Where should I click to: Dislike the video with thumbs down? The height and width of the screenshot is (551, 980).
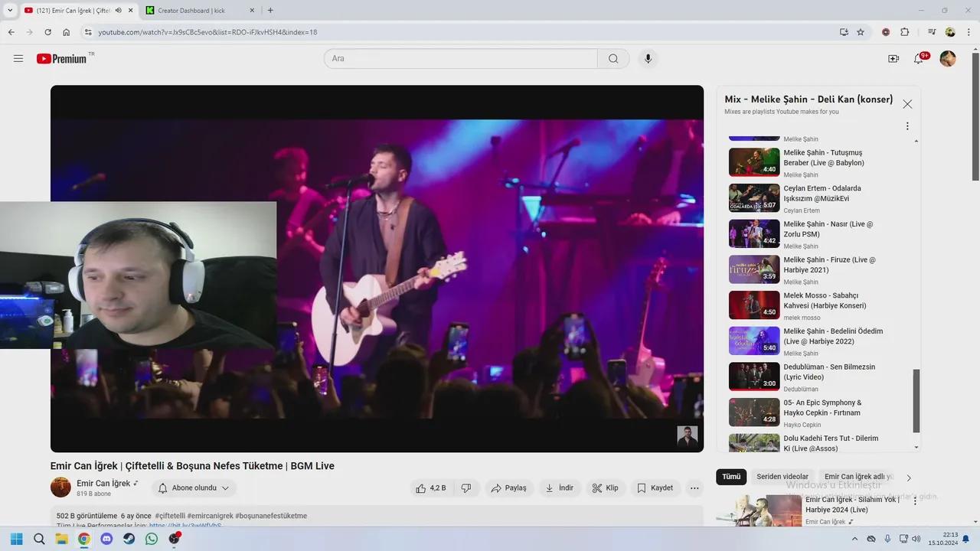click(465, 488)
